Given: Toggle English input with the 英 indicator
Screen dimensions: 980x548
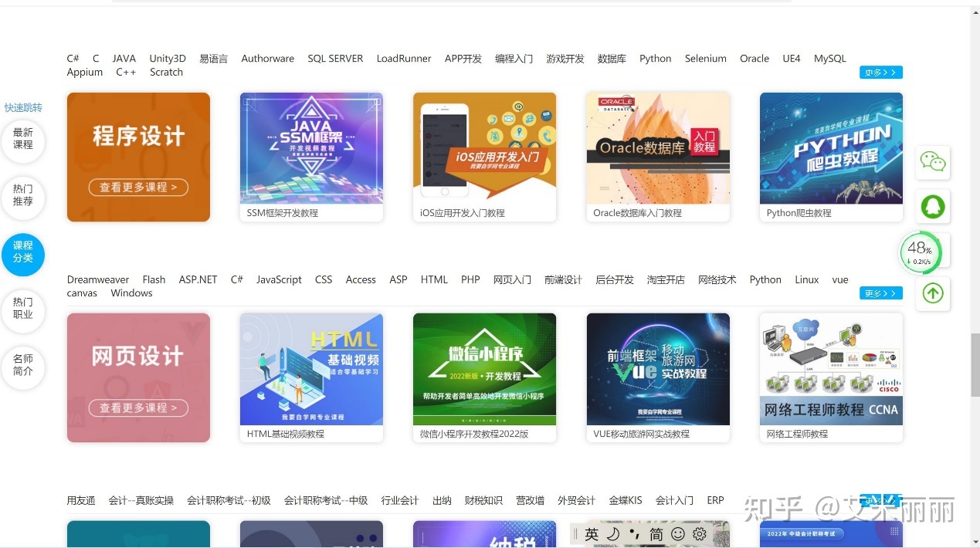Looking at the screenshot, I should 592,533.
